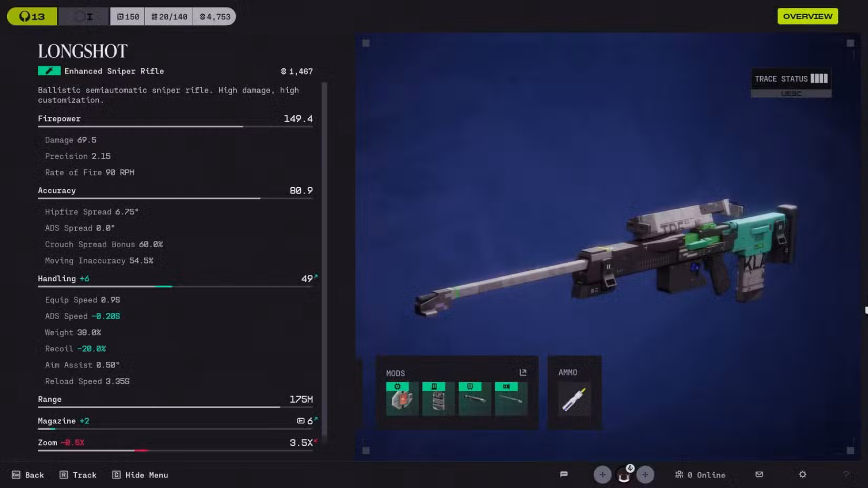Toggle the microphone on the player avatar
Screen dimensions: 868x488
point(630,468)
